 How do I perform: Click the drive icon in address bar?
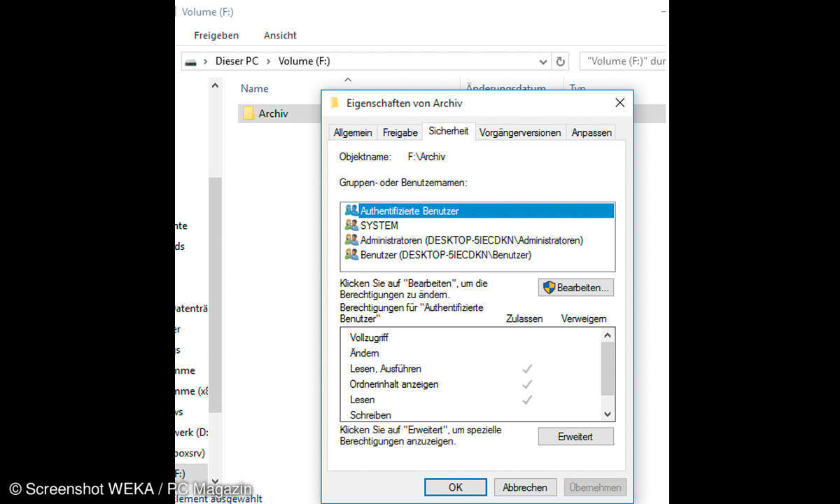(190, 62)
